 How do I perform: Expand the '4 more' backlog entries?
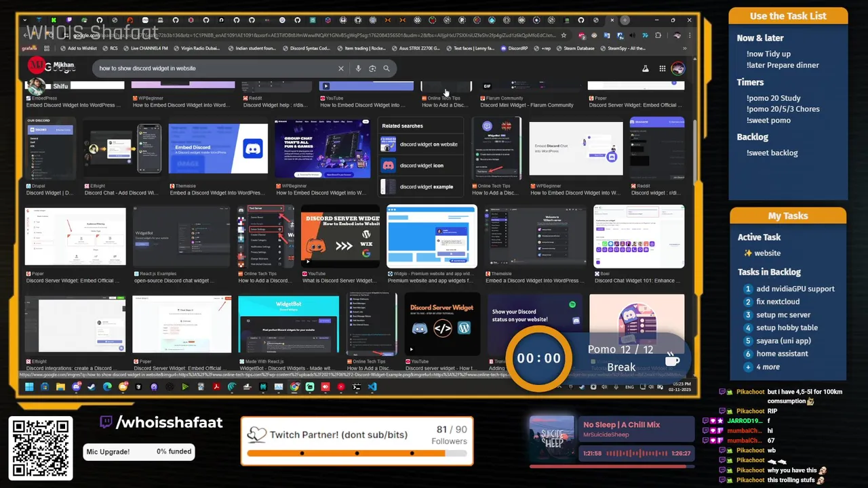click(768, 367)
